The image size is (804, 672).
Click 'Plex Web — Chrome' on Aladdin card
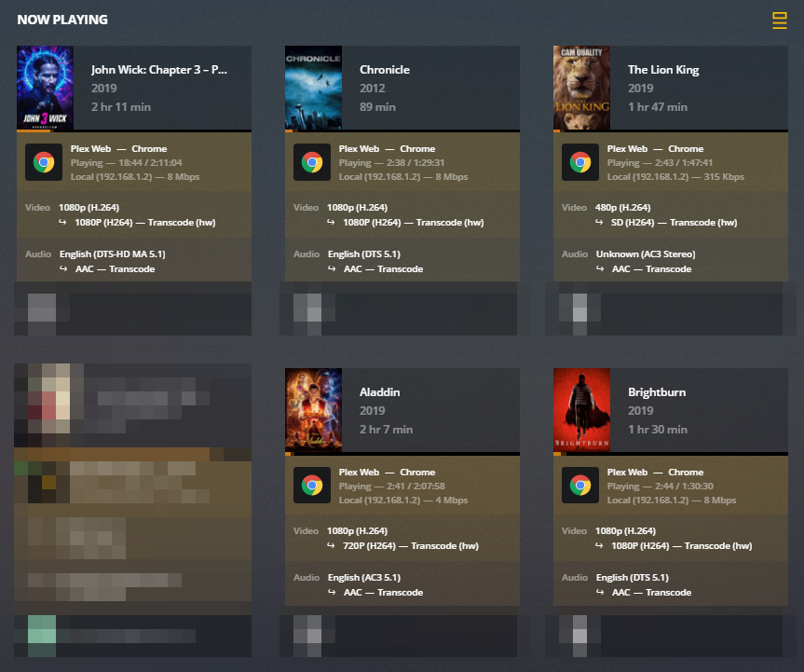[x=387, y=473]
